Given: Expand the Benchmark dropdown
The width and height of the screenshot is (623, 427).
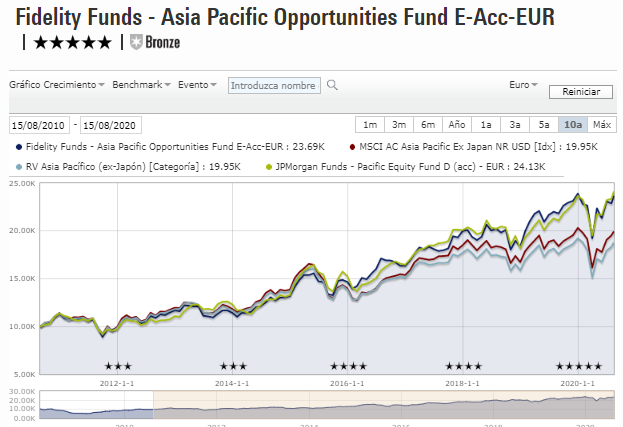Looking at the screenshot, I should tap(142, 85).
